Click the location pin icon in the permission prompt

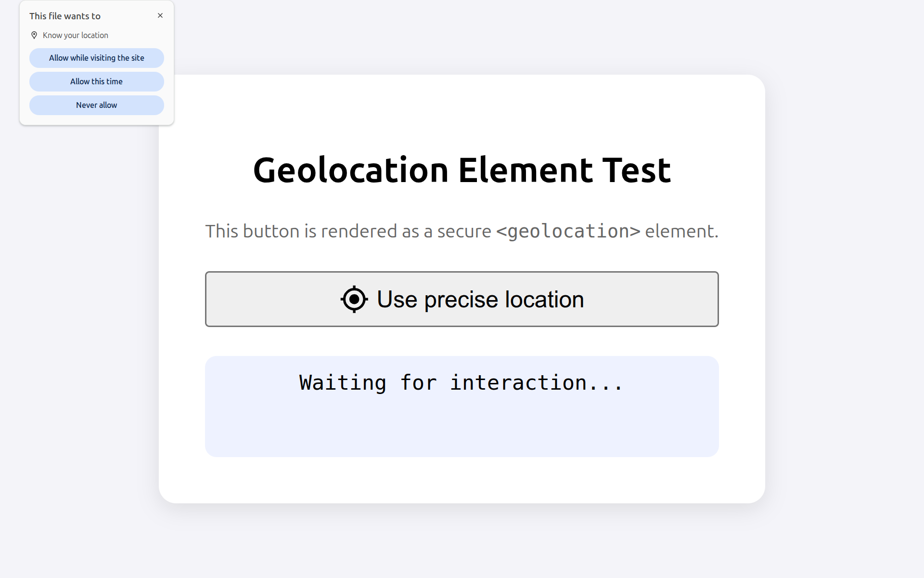click(34, 35)
